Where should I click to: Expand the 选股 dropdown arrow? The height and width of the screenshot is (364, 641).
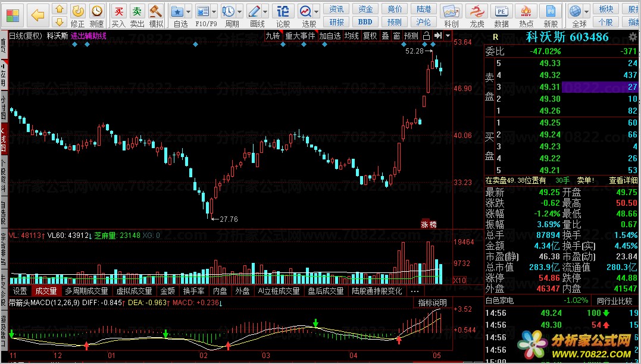(317, 11)
